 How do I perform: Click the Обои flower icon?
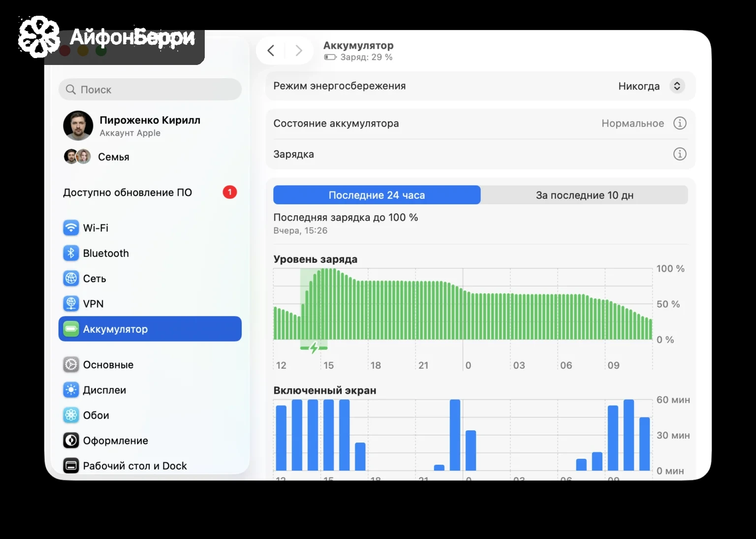tap(71, 415)
